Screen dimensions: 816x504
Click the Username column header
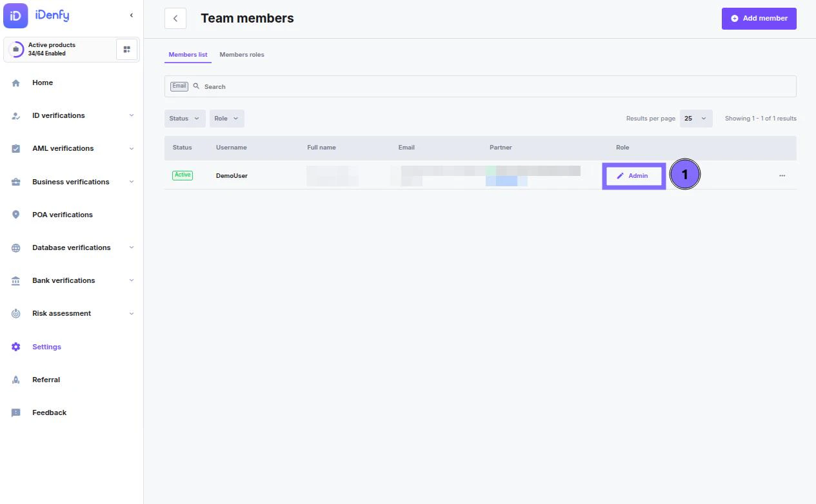231,148
